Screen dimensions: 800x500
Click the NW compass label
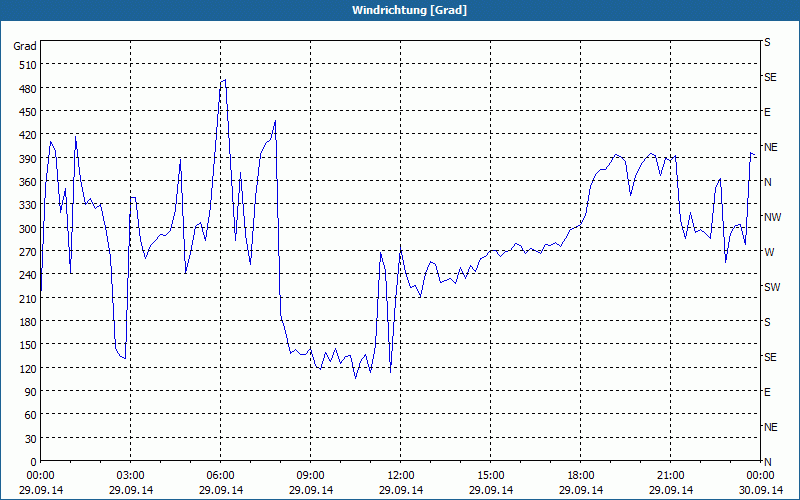(772, 217)
